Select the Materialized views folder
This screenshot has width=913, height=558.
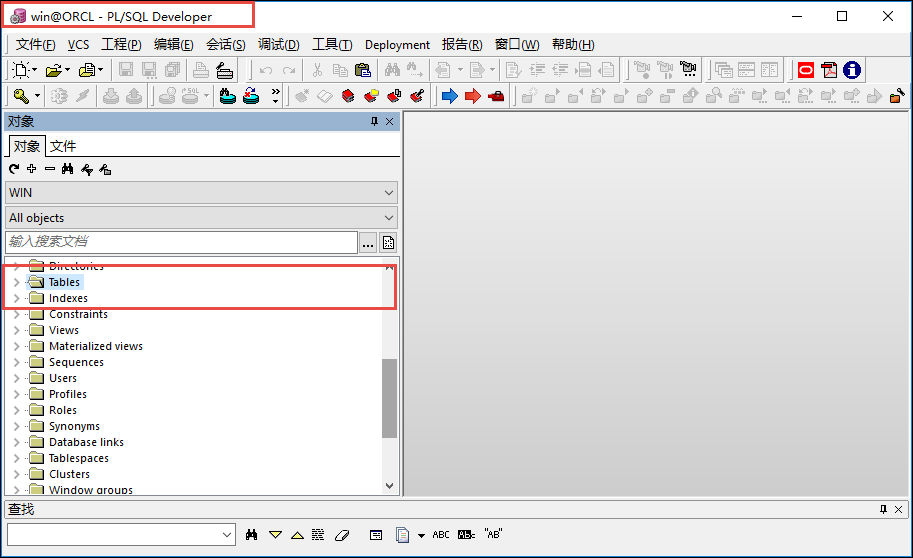point(96,346)
